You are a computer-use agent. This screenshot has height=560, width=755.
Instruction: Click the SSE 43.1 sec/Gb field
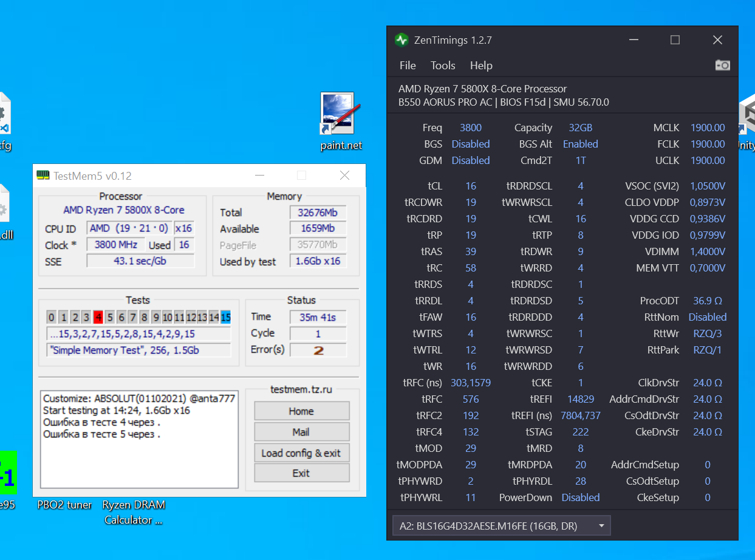tap(140, 261)
